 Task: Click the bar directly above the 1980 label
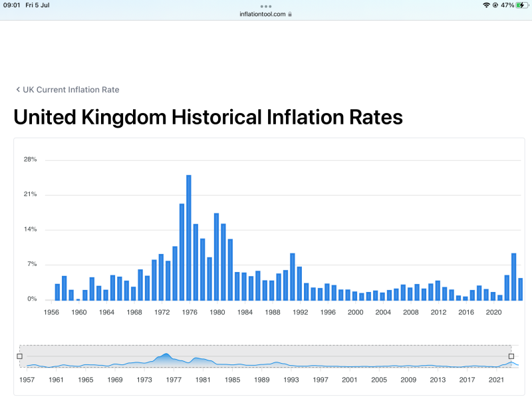click(x=216, y=256)
